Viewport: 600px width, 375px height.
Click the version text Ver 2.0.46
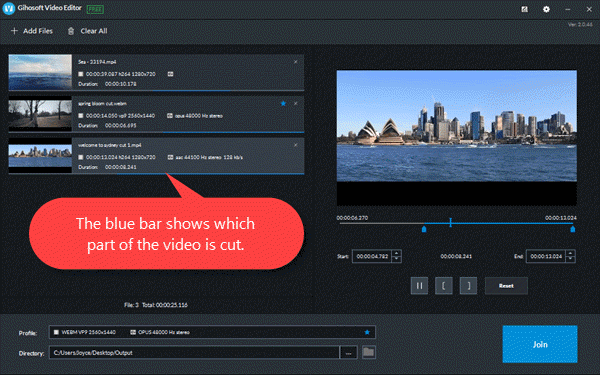point(580,24)
